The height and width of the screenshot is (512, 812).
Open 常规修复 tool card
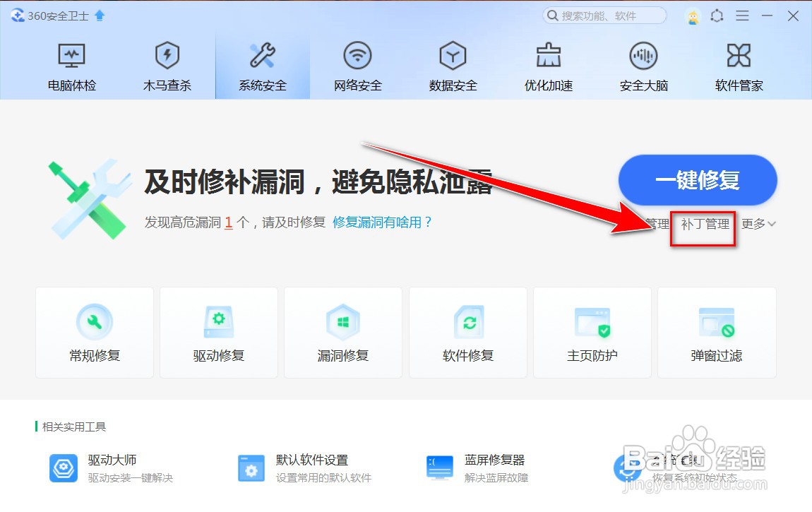(x=94, y=333)
